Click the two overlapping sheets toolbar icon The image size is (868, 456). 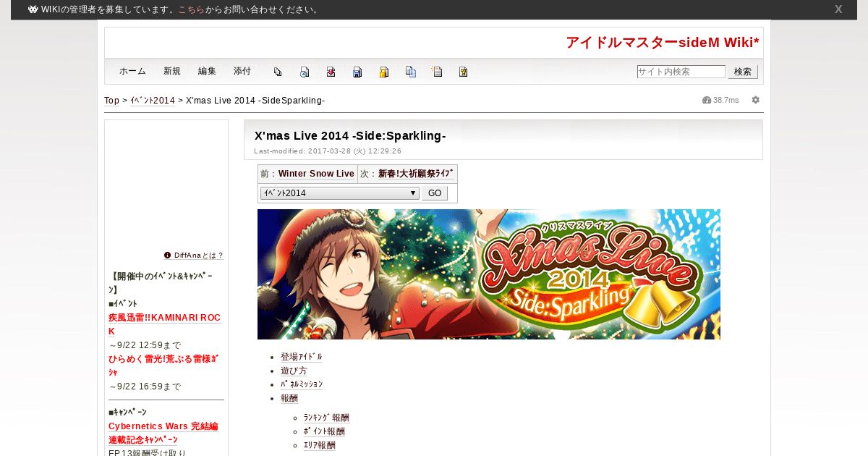click(278, 72)
